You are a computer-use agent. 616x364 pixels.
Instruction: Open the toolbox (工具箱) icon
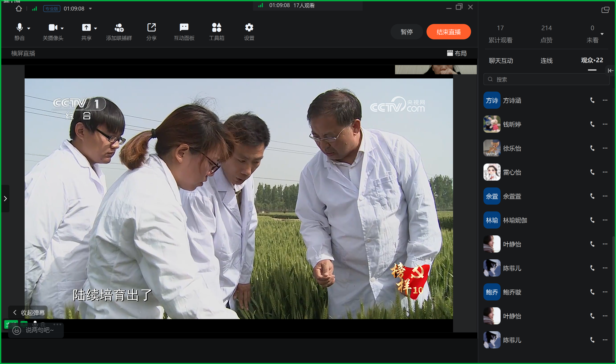pos(216,27)
